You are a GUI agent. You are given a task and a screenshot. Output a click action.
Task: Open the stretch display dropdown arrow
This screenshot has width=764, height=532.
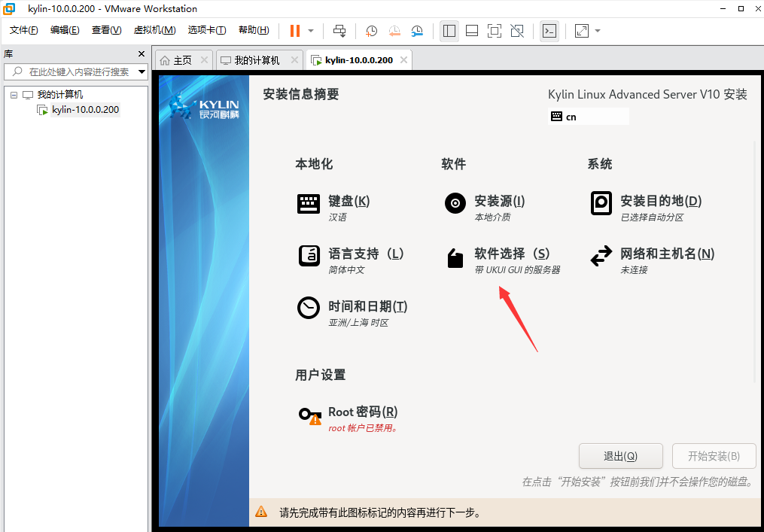[598, 31]
